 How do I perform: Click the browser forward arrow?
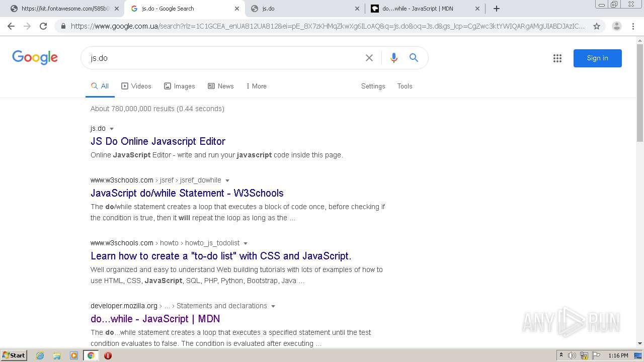[27, 26]
